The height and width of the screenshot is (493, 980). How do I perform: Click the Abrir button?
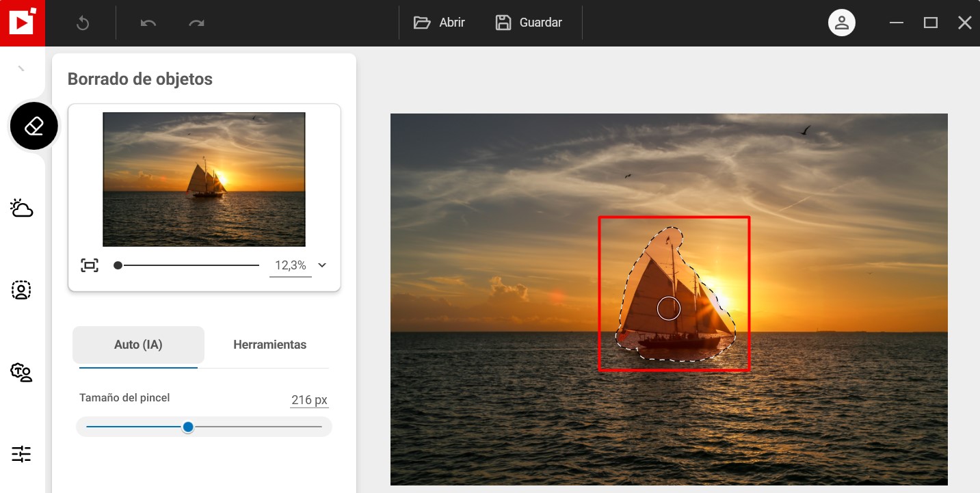[440, 23]
